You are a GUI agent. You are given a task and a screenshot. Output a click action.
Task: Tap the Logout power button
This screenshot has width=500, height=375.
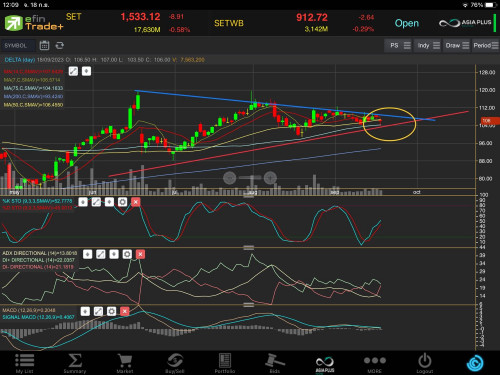point(425,363)
